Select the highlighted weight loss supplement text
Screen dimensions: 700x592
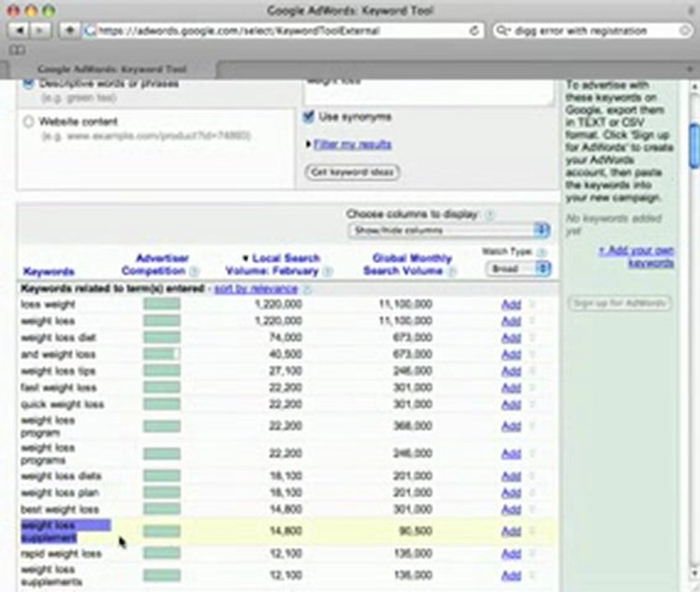[x=66, y=531]
